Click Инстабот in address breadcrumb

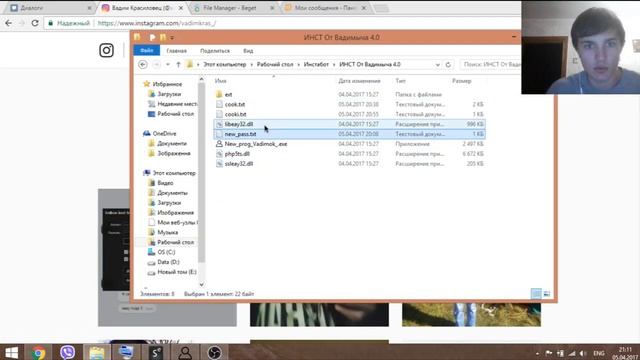pyautogui.click(x=316, y=64)
